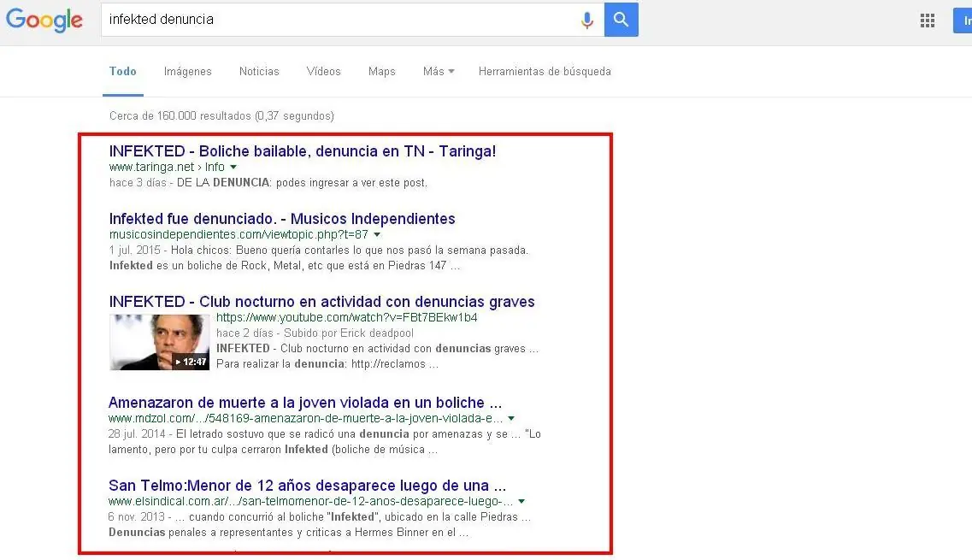Click the partially visible blue sign-in button
The height and width of the screenshot is (560, 972).
(x=963, y=21)
